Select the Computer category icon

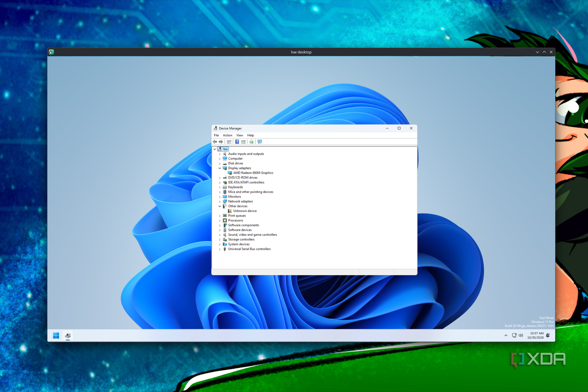tap(225, 159)
